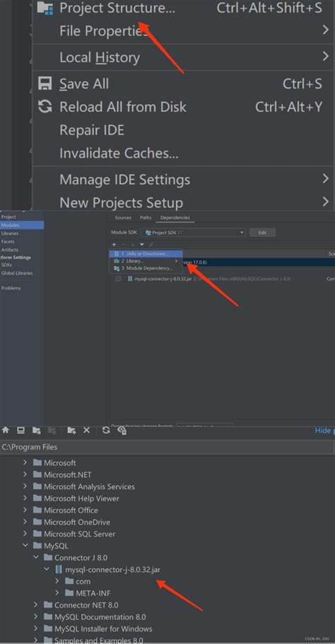Click the Project directory icon

37,430
